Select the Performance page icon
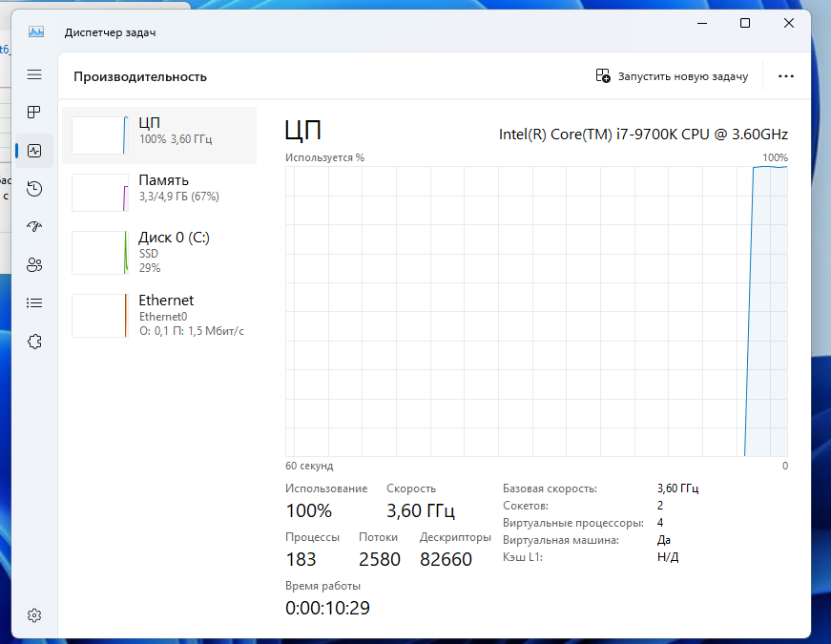Image resolution: width=831 pixels, height=644 pixels. [34, 151]
